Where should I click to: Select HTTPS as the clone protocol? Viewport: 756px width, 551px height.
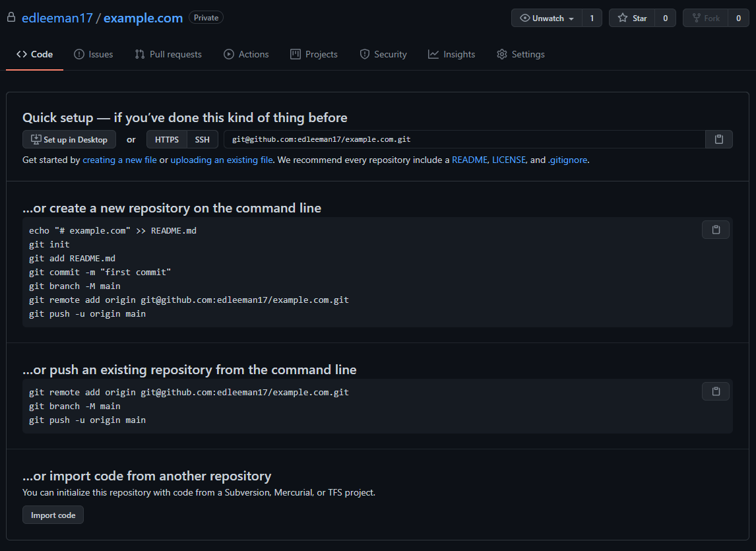[x=167, y=139]
